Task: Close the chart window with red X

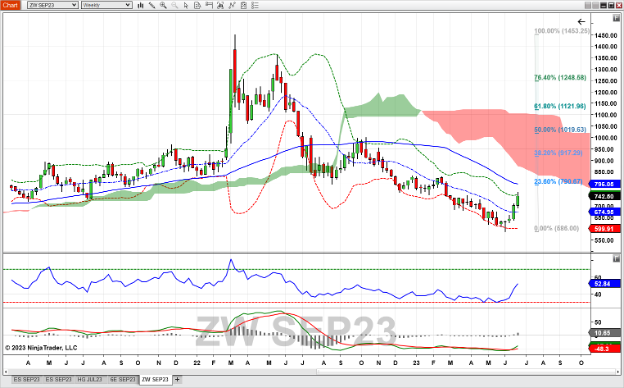Action: (618, 5)
